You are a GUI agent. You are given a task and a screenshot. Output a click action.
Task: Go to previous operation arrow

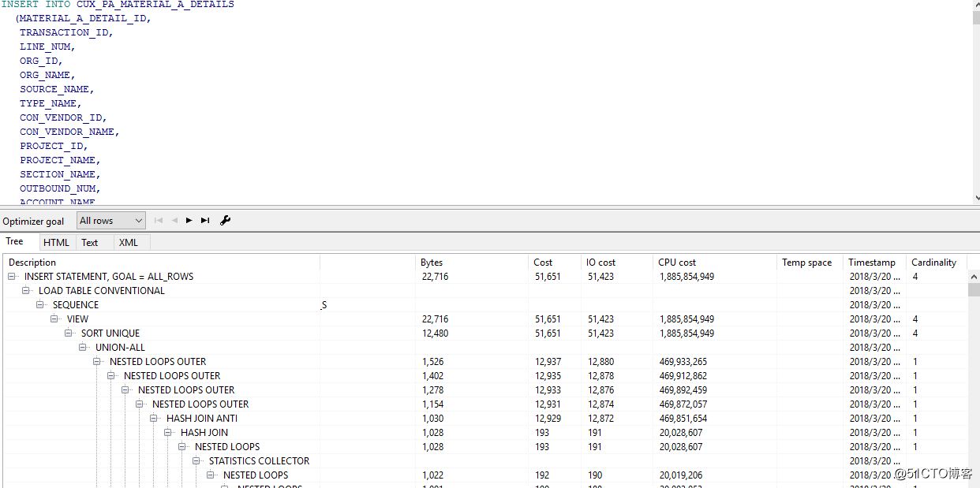pos(174,221)
